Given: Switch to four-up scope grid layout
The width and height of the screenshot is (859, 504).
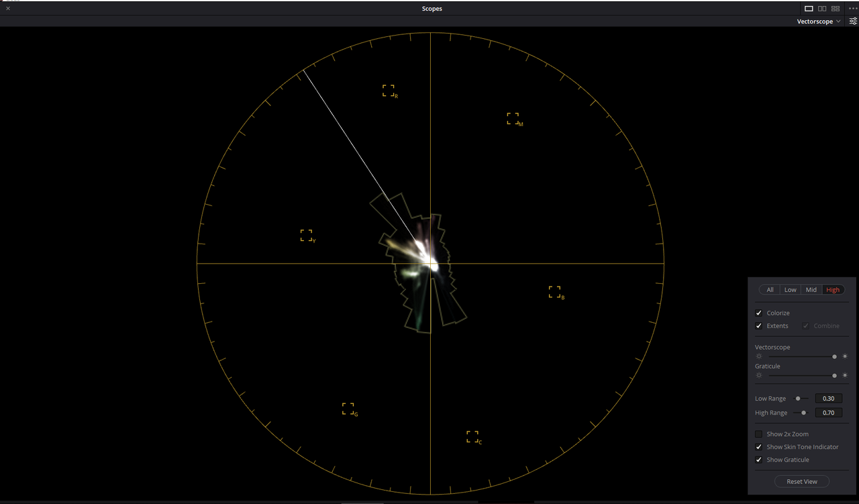Looking at the screenshot, I should 836,9.
